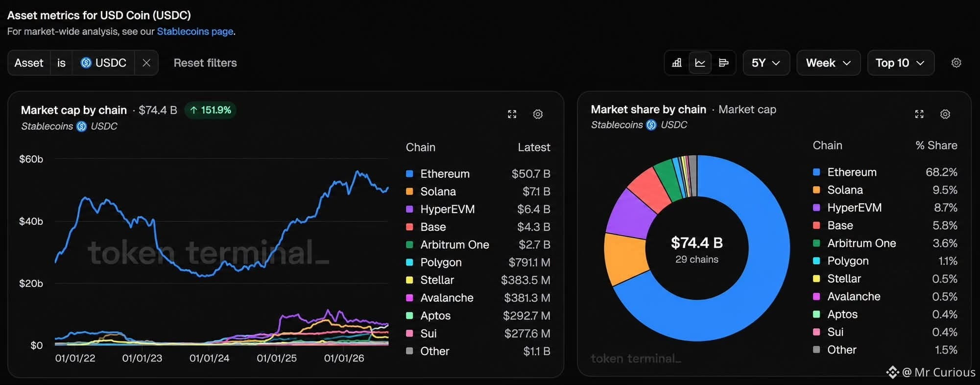The height and width of the screenshot is (385, 980).
Task: Click the Base color swatch in share legend
Action: coord(816,225)
